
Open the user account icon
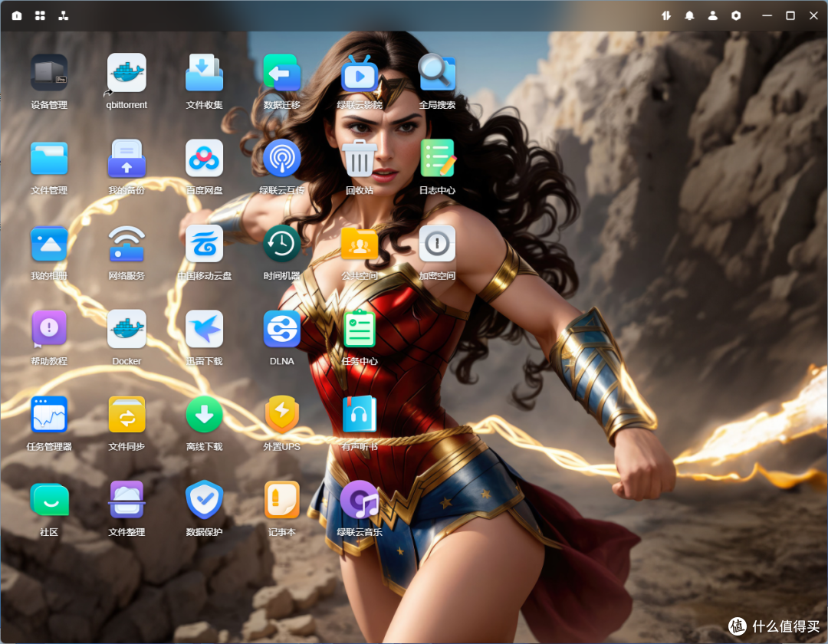tap(713, 15)
